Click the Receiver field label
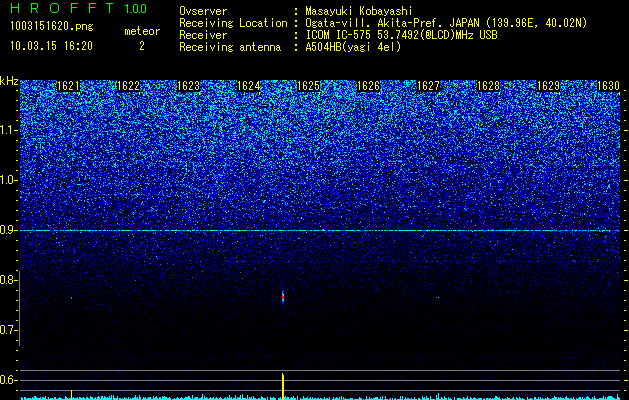 tap(203, 35)
